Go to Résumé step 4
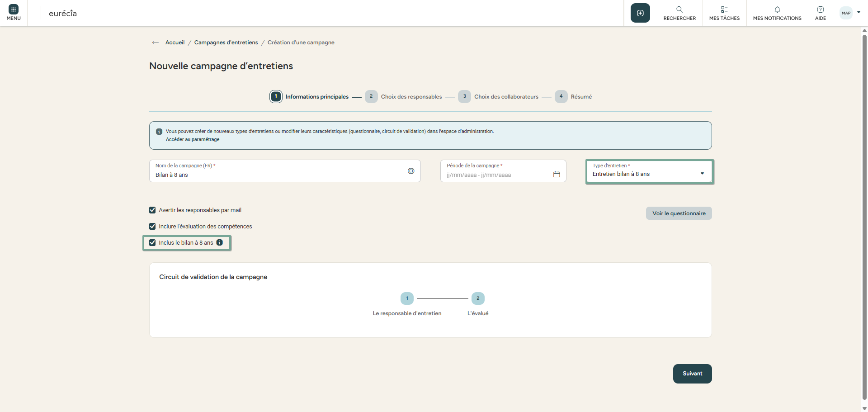This screenshot has height=412, width=868. 580,97
